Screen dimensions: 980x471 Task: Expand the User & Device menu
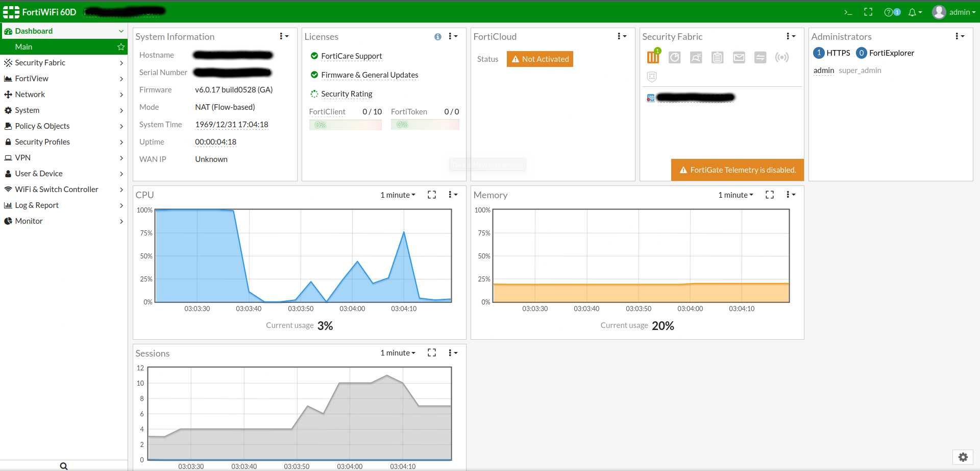pos(64,173)
